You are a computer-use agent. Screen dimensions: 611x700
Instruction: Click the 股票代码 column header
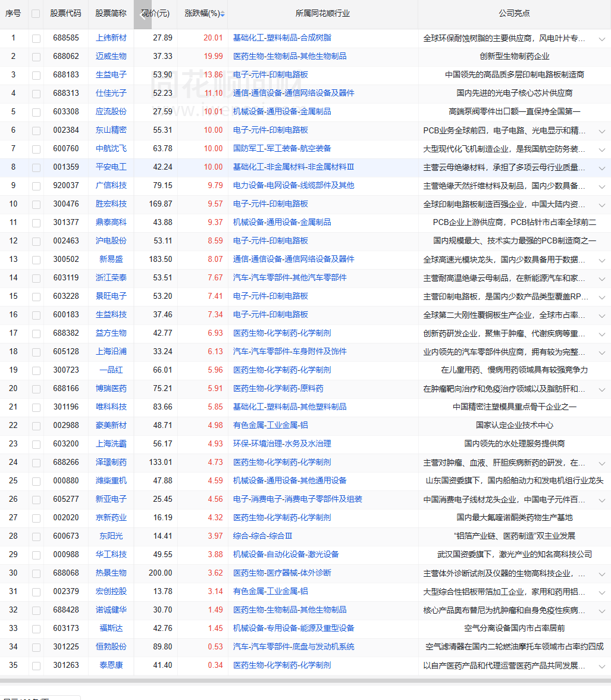click(65, 13)
